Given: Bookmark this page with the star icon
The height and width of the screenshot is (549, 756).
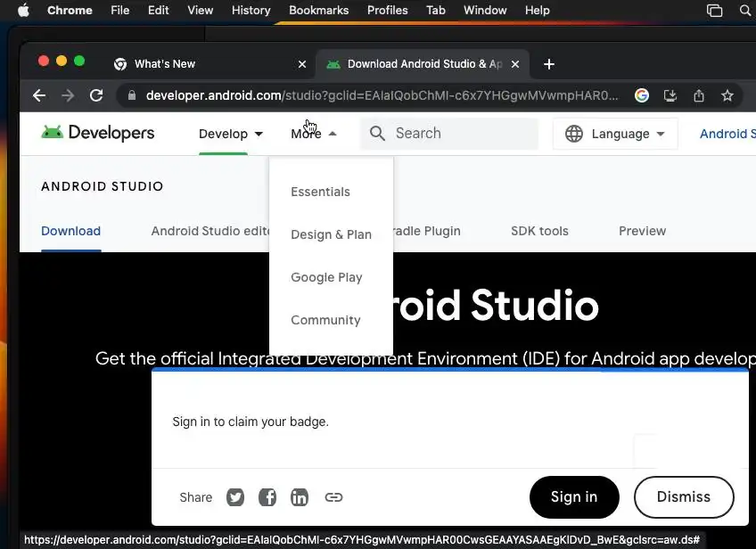Looking at the screenshot, I should point(727,95).
